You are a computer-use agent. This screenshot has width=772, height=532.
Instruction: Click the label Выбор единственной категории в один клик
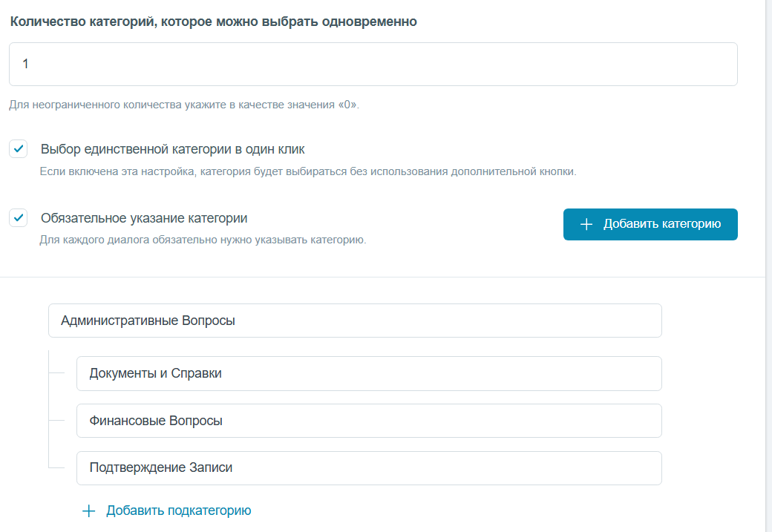point(172,149)
